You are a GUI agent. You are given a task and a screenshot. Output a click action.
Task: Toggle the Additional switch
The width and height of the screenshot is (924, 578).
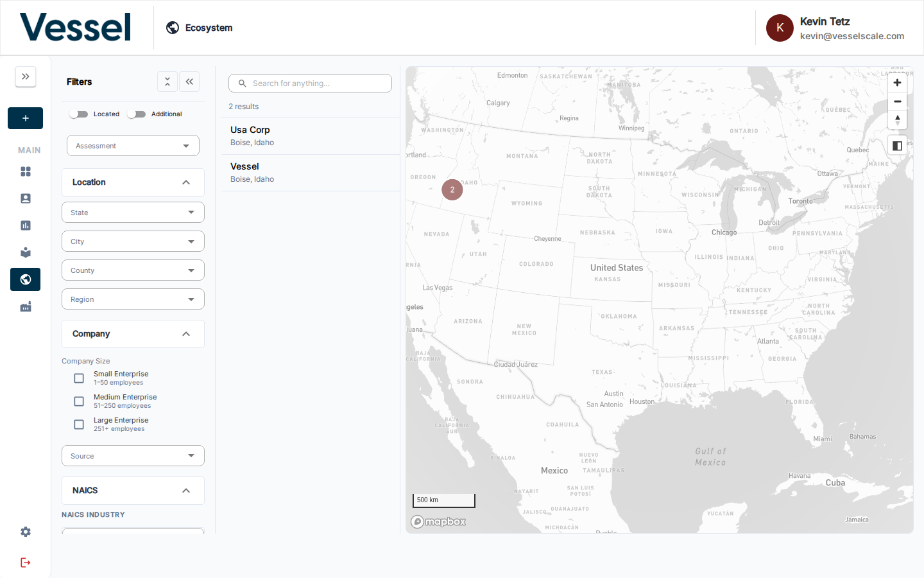136,114
